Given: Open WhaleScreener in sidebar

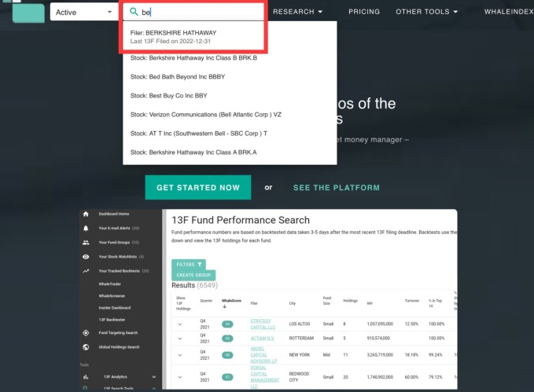Looking at the screenshot, I should pyautogui.click(x=112, y=296).
